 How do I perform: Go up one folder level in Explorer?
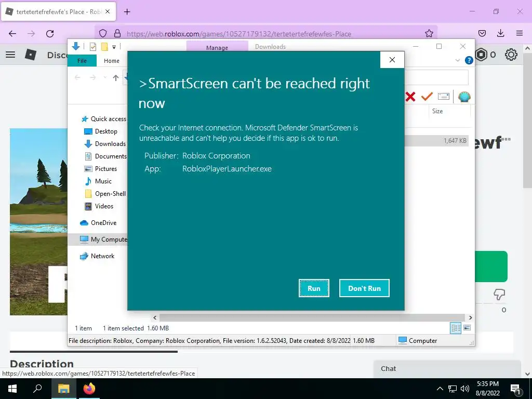point(116,78)
